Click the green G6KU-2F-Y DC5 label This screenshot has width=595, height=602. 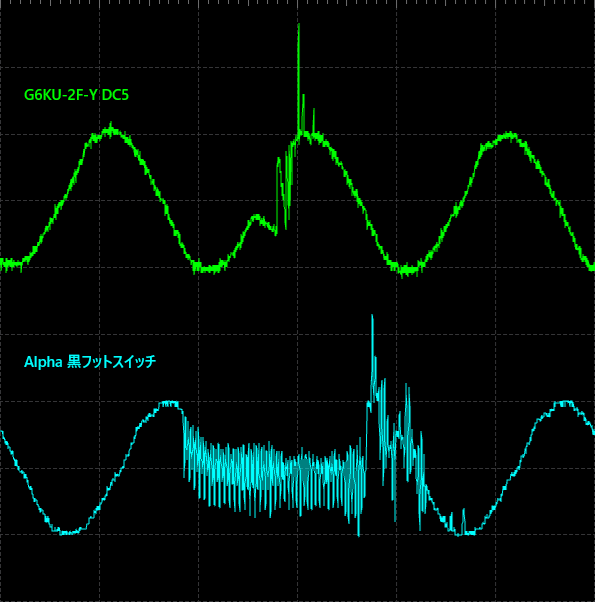[76, 95]
